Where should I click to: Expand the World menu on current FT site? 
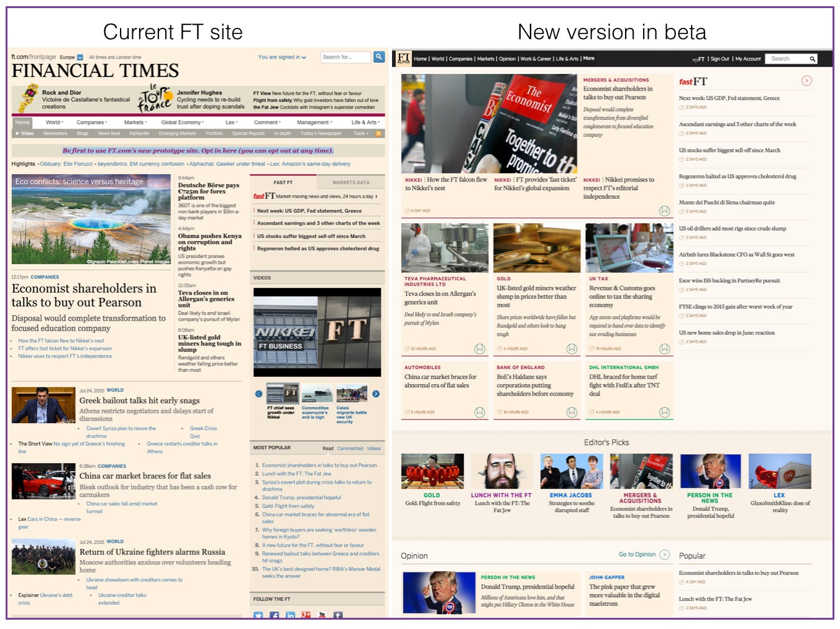pos(55,122)
